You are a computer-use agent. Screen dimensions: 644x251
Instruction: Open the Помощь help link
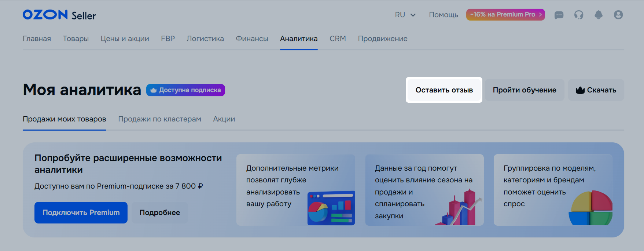pos(443,15)
